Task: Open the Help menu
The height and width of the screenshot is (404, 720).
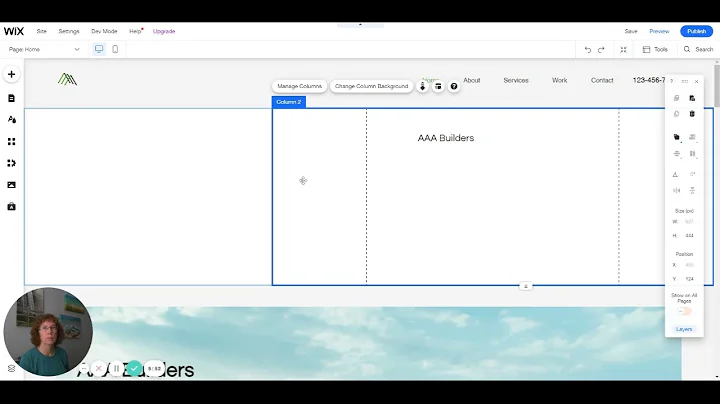Action: [135, 31]
